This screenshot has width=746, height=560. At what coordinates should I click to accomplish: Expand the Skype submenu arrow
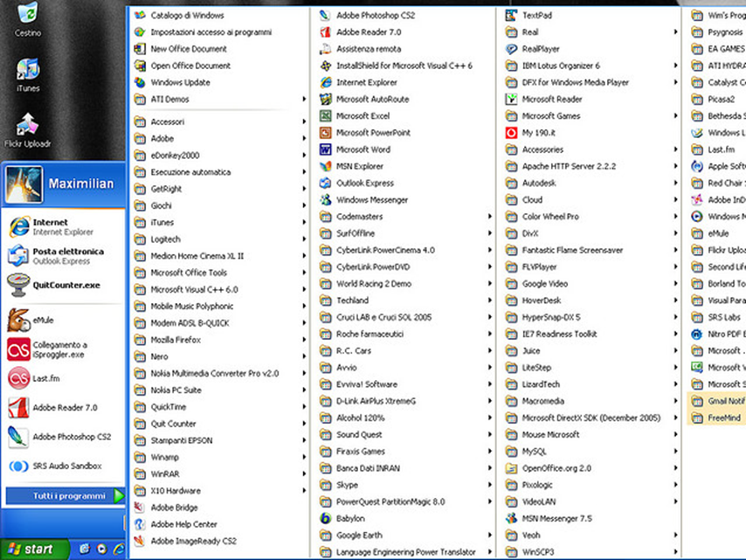pos(489,485)
